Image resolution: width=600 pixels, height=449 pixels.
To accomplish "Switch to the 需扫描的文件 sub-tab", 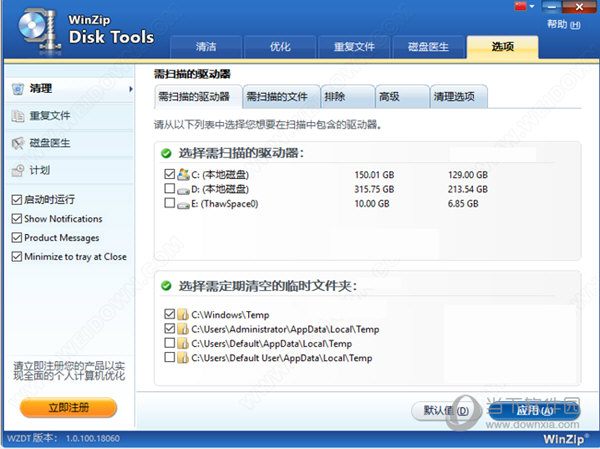I will point(281,97).
